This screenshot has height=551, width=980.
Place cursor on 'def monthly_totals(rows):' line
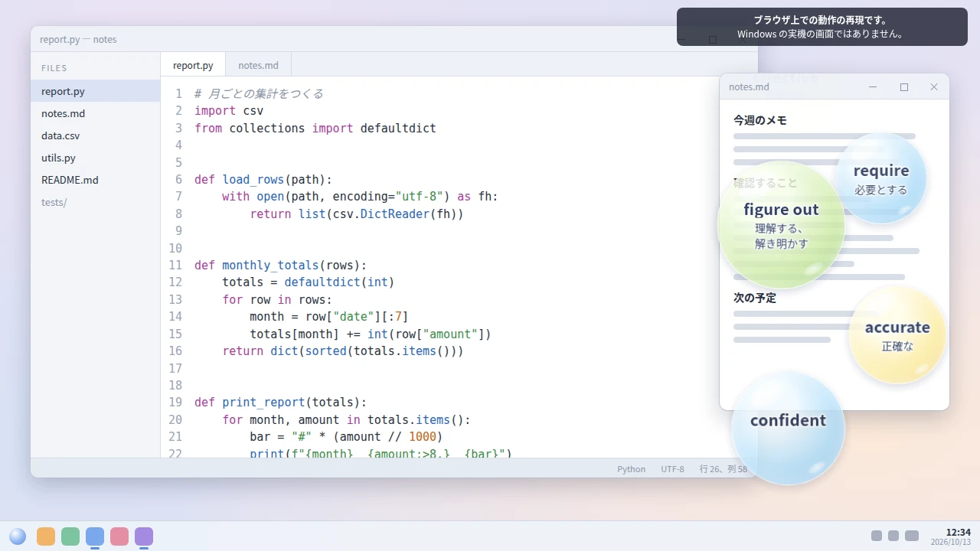click(281, 266)
